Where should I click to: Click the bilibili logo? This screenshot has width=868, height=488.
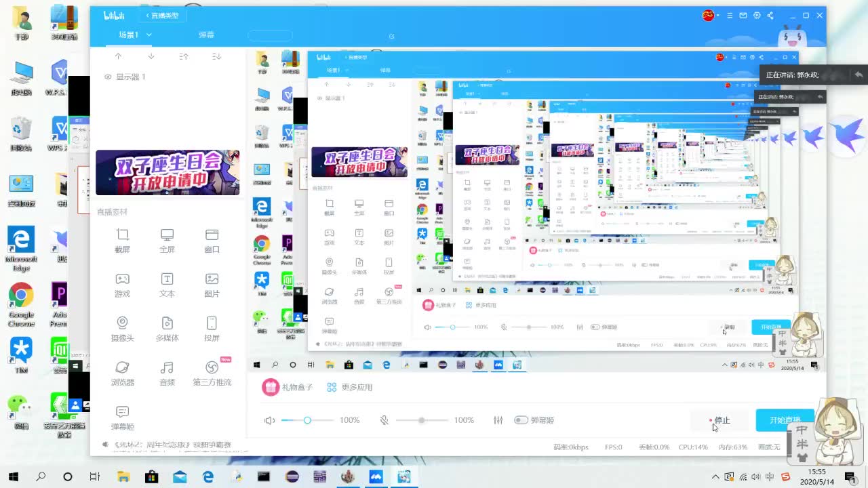point(113,16)
